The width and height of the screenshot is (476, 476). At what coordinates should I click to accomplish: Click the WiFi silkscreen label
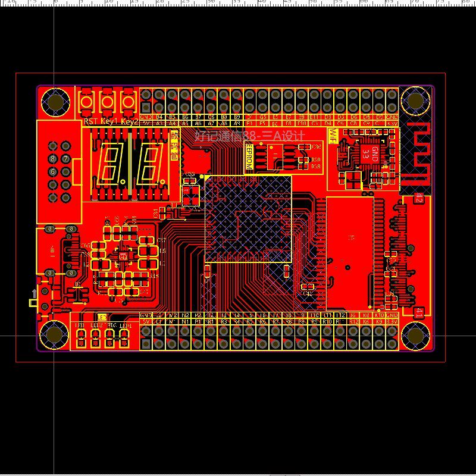pos(333,136)
